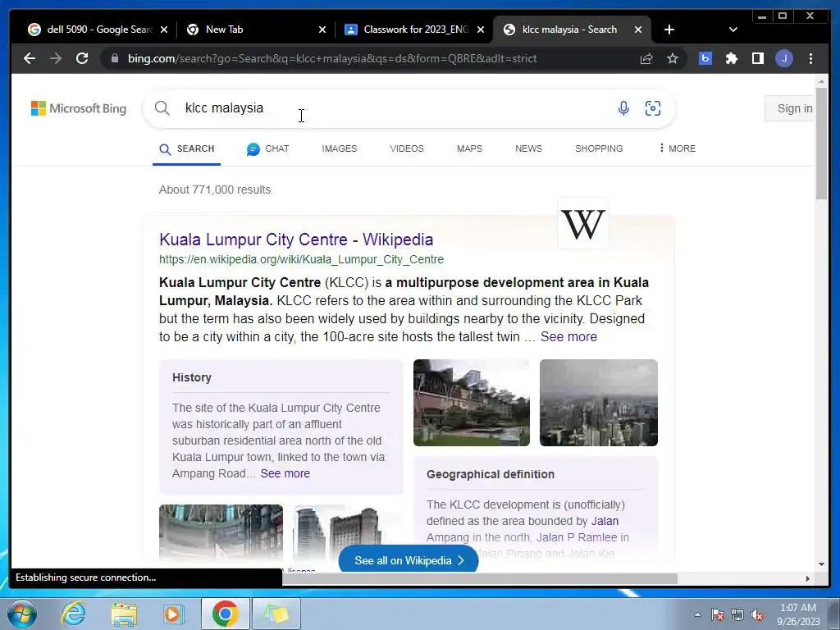The width and height of the screenshot is (840, 630).
Task: Click See all on Wikipedia button
Action: [x=409, y=560]
